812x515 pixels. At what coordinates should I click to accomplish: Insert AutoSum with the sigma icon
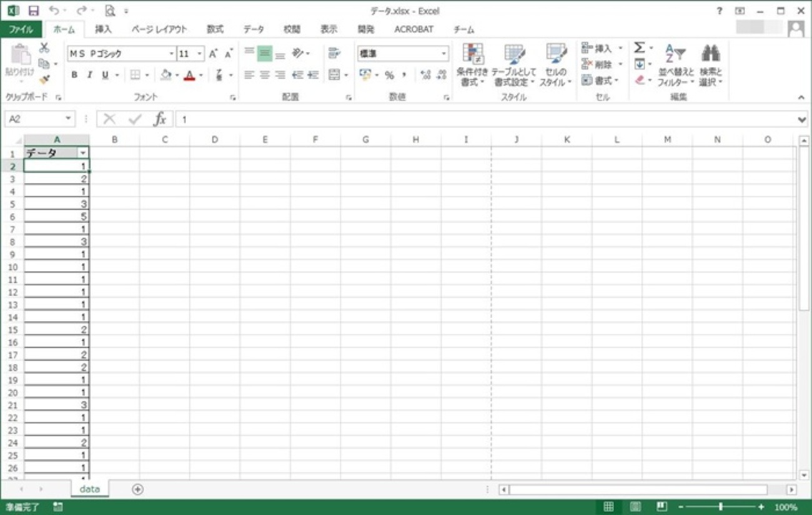(x=640, y=48)
